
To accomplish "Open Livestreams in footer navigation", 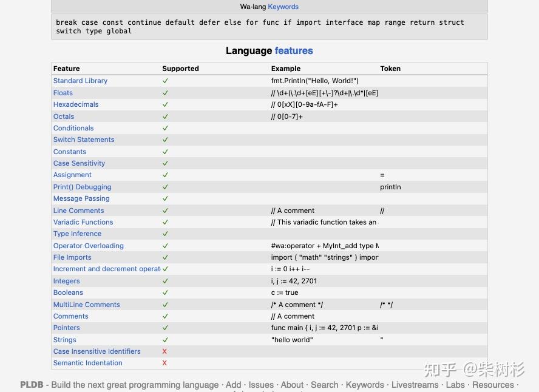I will click(415, 385).
